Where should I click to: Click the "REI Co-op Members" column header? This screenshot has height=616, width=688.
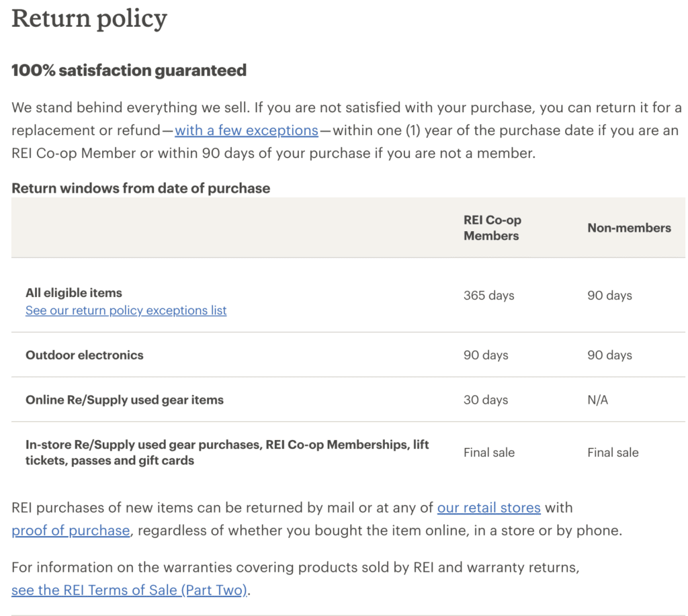(492, 228)
